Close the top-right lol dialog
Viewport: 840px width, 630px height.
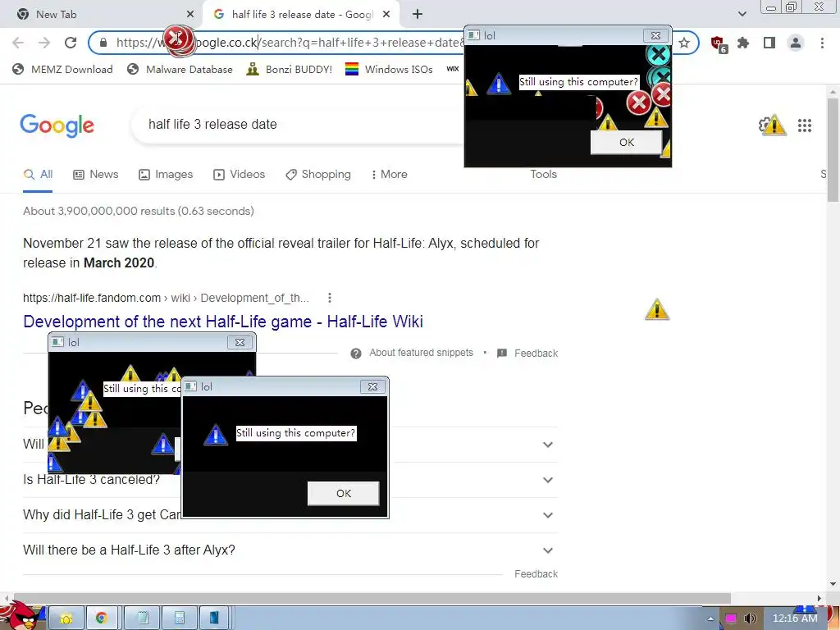coord(655,36)
